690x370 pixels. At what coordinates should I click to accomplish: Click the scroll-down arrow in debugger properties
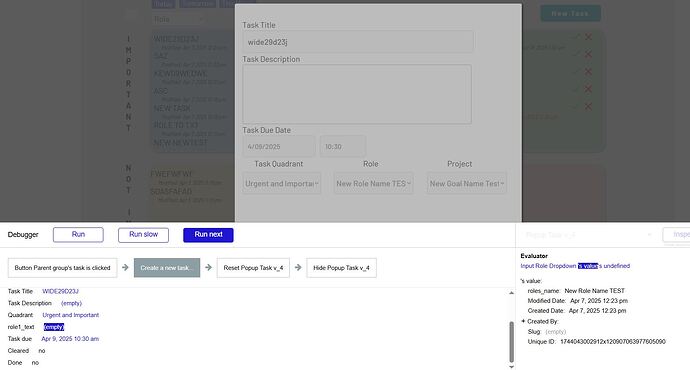click(511, 366)
